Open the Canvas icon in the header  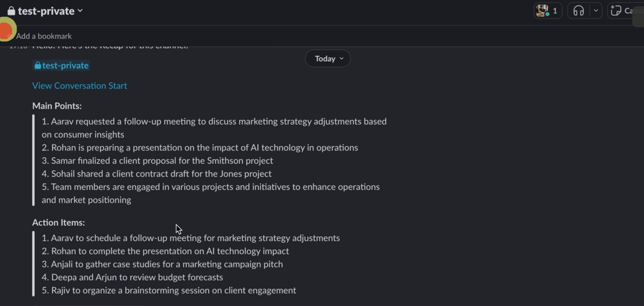point(616,11)
